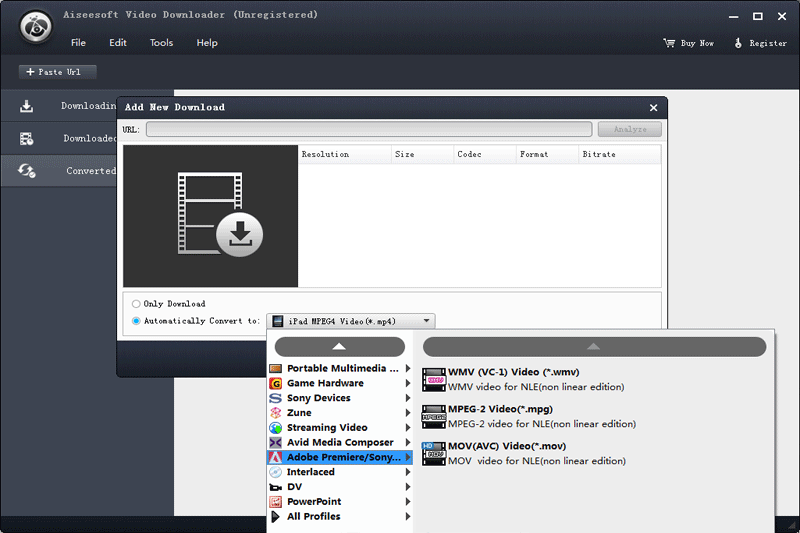The height and width of the screenshot is (533, 800).
Task: Open the Downloaded section icon
Action: (x=27, y=139)
